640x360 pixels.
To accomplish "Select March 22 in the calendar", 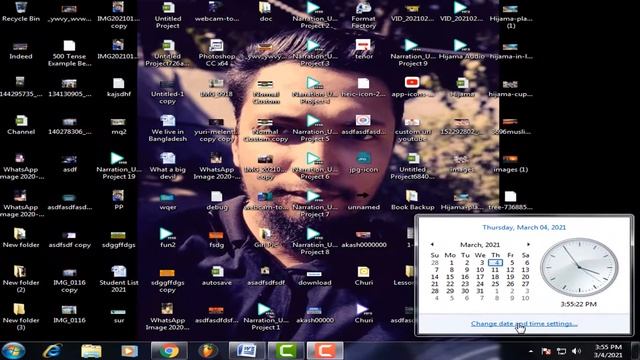I will click(450, 284).
